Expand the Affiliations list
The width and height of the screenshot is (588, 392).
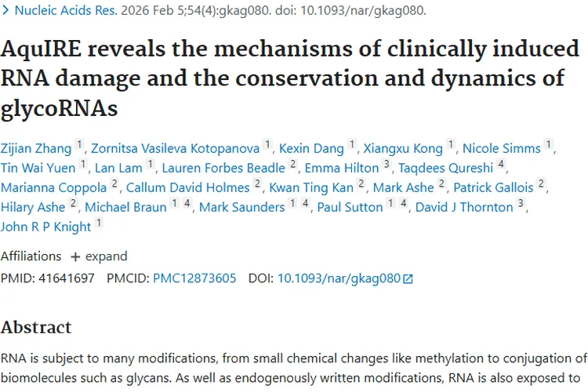(99, 256)
